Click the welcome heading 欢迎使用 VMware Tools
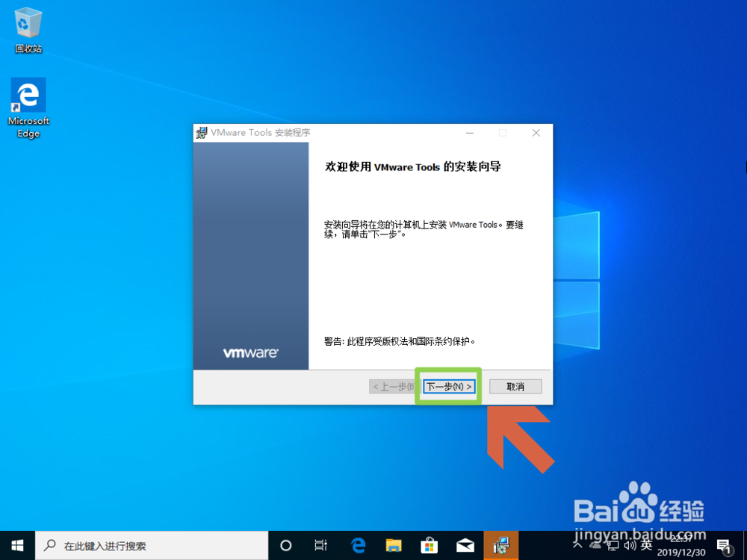 [x=413, y=167]
